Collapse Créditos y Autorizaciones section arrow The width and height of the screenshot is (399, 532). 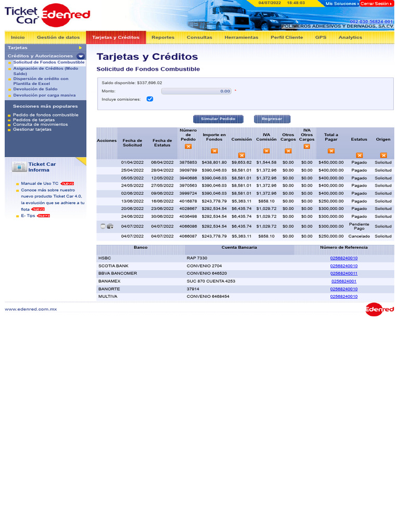tap(81, 56)
